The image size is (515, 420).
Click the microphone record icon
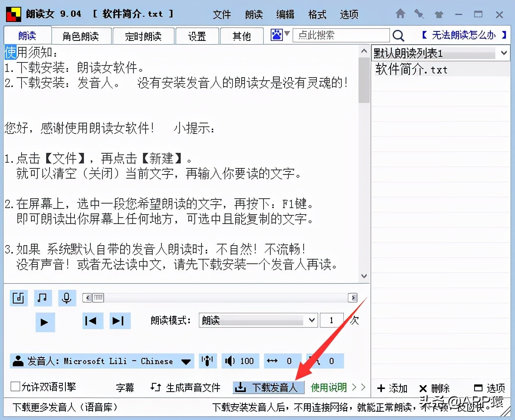(x=67, y=298)
